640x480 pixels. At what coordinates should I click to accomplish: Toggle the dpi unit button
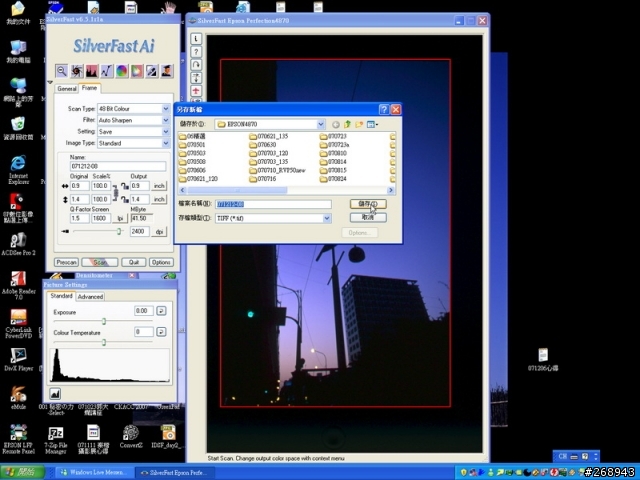point(159,231)
